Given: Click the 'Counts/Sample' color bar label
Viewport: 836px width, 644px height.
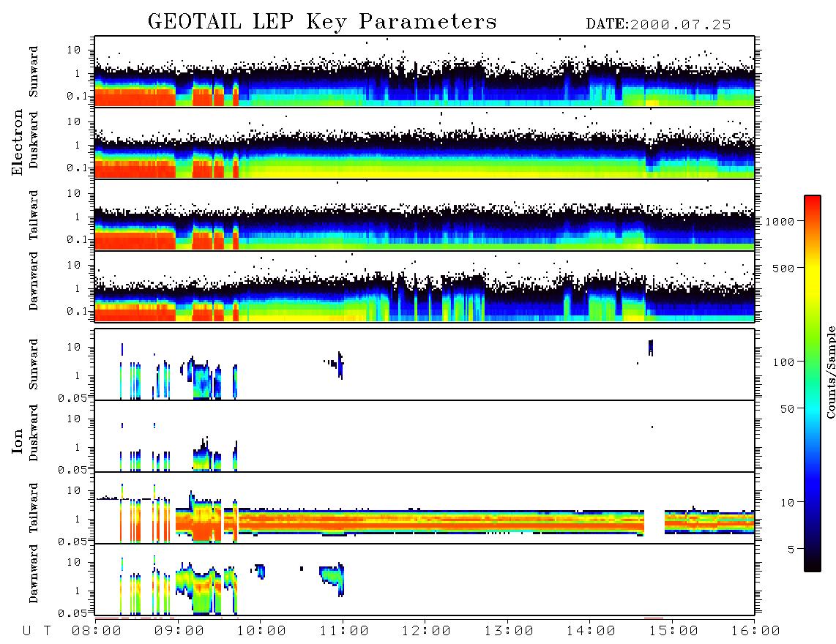Looking at the screenshot, I should [x=830, y=372].
